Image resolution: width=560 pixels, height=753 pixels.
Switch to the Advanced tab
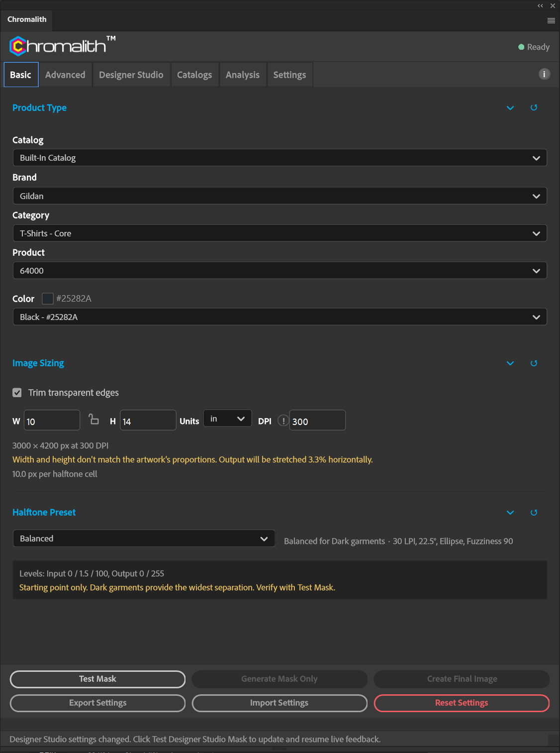(x=65, y=75)
